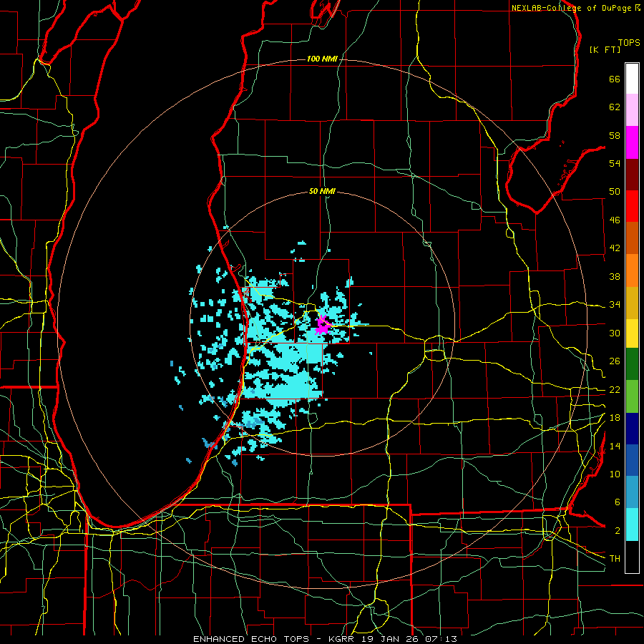Select the medium blue 18 kft legend swatch

point(632,460)
